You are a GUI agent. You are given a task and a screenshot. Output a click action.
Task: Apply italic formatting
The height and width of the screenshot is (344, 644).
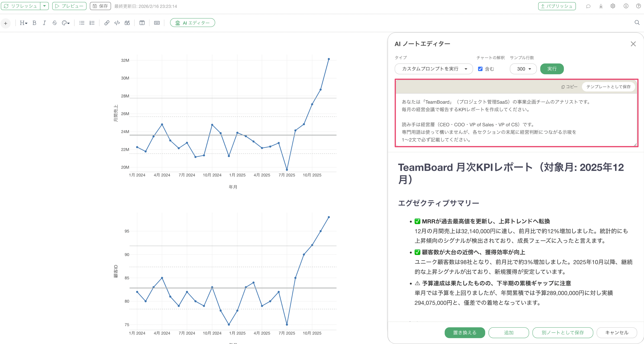click(44, 23)
